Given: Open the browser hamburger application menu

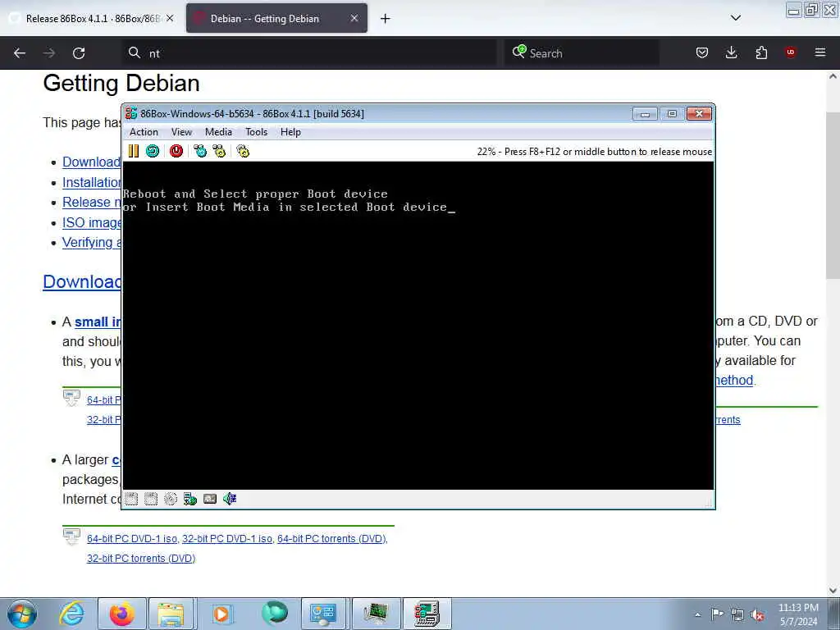Looking at the screenshot, I should coord(820,52).
